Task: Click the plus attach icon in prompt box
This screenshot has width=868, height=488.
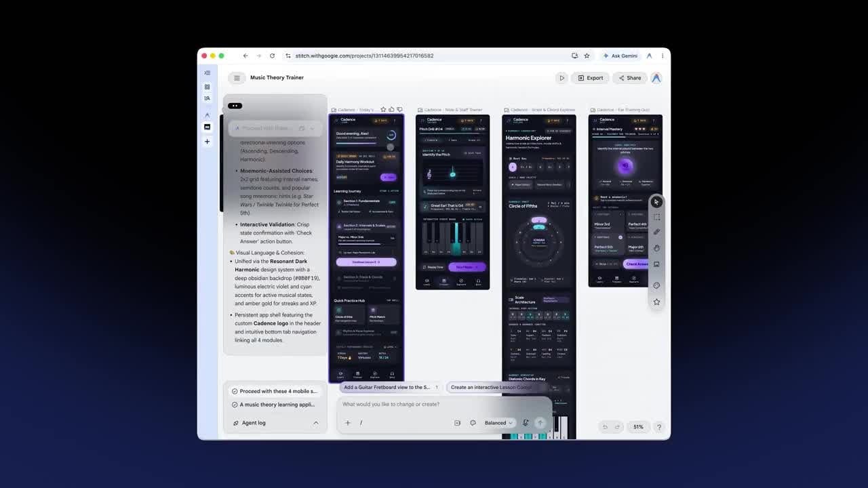Action: tap(348, 423)
